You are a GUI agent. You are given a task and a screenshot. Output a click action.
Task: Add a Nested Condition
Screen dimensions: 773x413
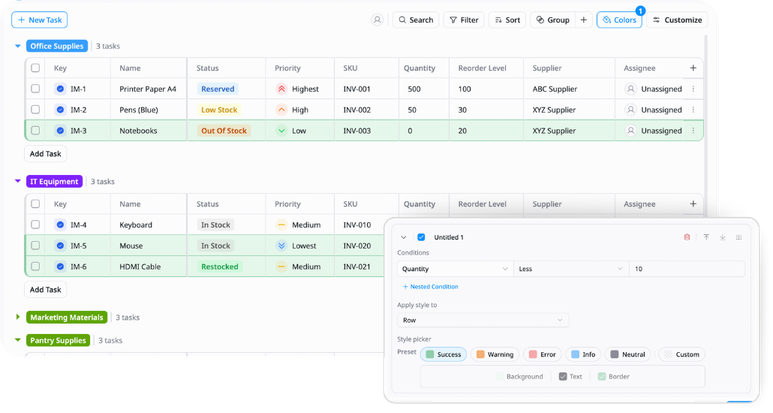pos(430,286)
